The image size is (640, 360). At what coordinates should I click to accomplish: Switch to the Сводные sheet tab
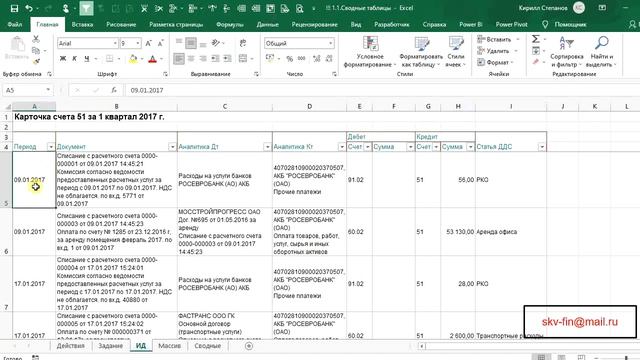pyautogui.click(x=208, y=346)
